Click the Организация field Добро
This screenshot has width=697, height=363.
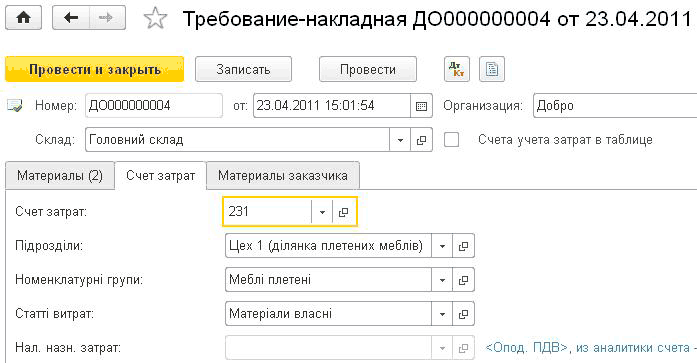615,106
